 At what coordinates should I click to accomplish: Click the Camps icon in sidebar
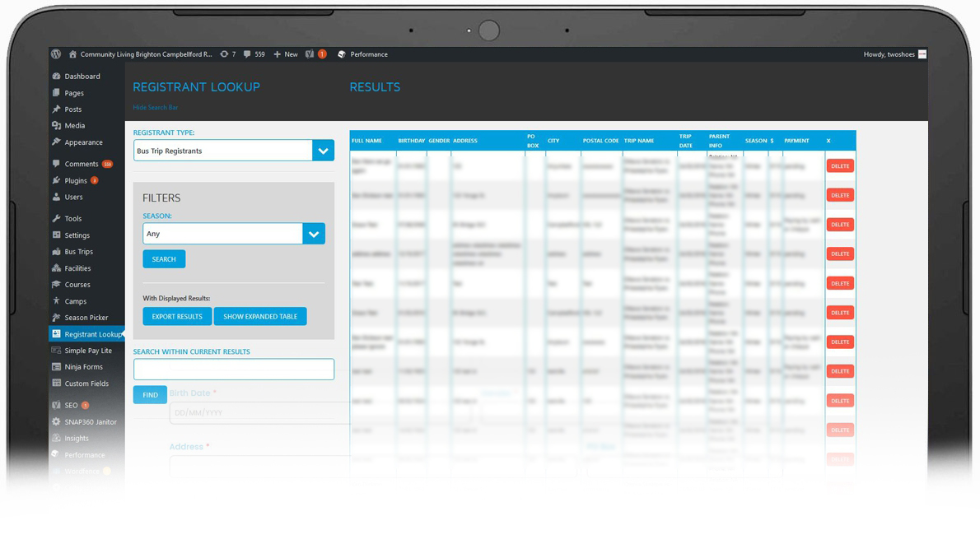pos(56,301)
